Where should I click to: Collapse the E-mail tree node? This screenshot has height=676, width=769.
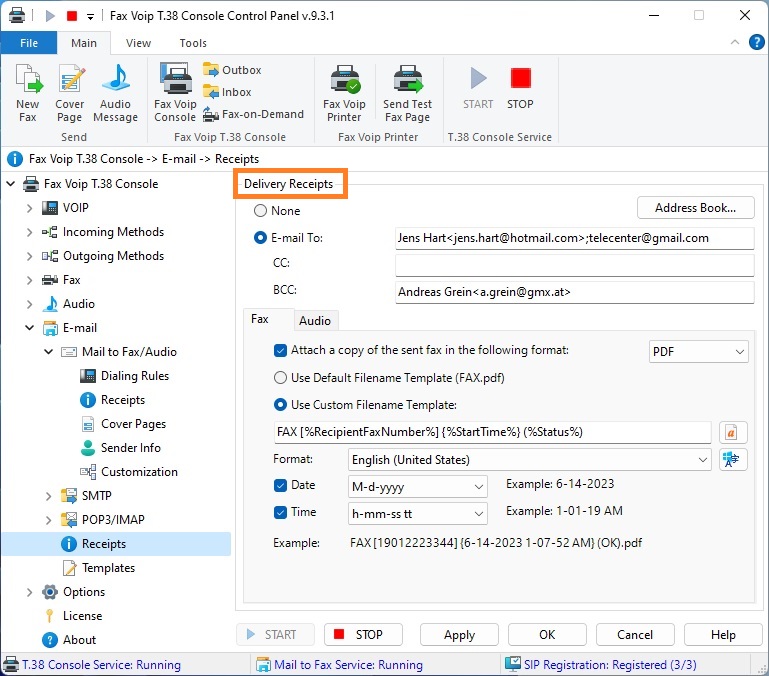pos(29,328)
